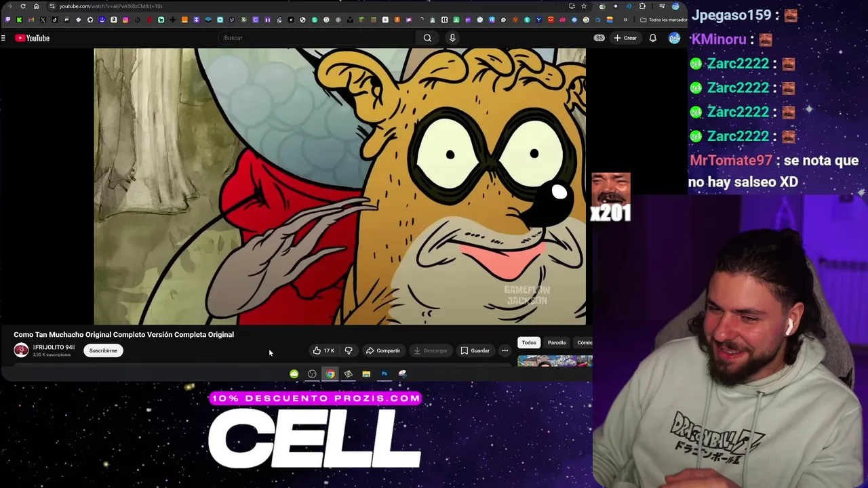The width and height of the screenshot is (868, 488).
Task: Click the Descargar download button
Action: tap(430, 350)
